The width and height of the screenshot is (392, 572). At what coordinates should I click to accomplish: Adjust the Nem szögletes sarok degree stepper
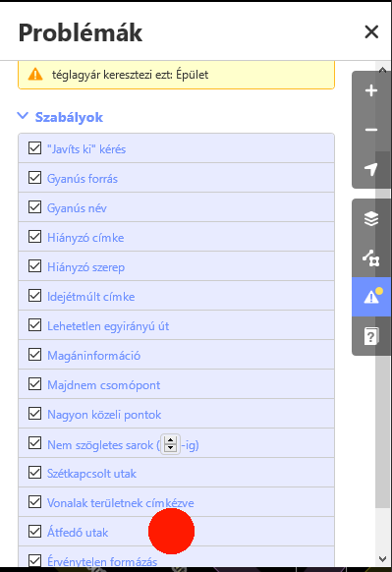(x=170, y=444)
